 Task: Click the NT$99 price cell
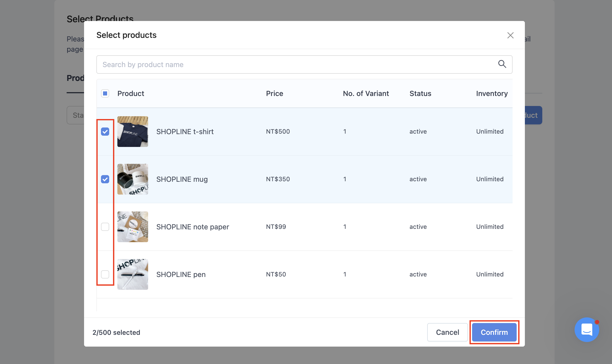[276, 227]
